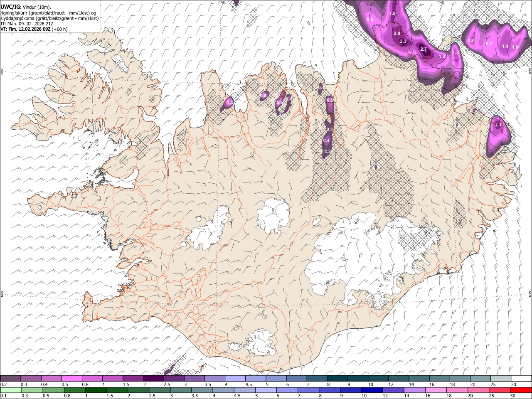532x399 pixels.
Task: Select the lavender 4–4.5 swatch in snow legend
Action: (234, 378)
